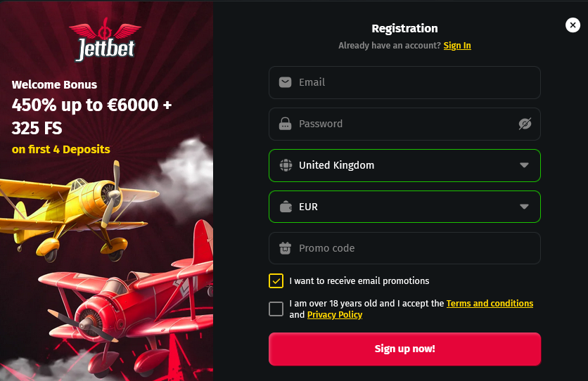Close the registration dialog with the X

click(x=573, y=25)
